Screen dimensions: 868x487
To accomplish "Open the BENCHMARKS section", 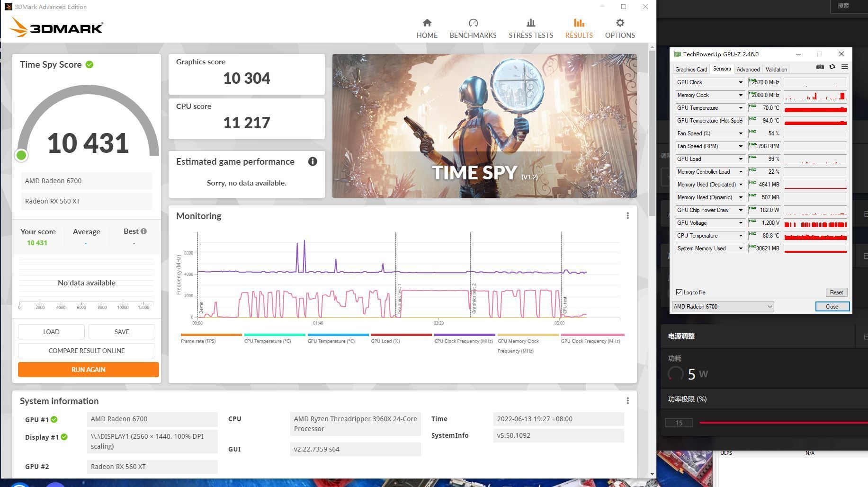I will coord(473,28).
